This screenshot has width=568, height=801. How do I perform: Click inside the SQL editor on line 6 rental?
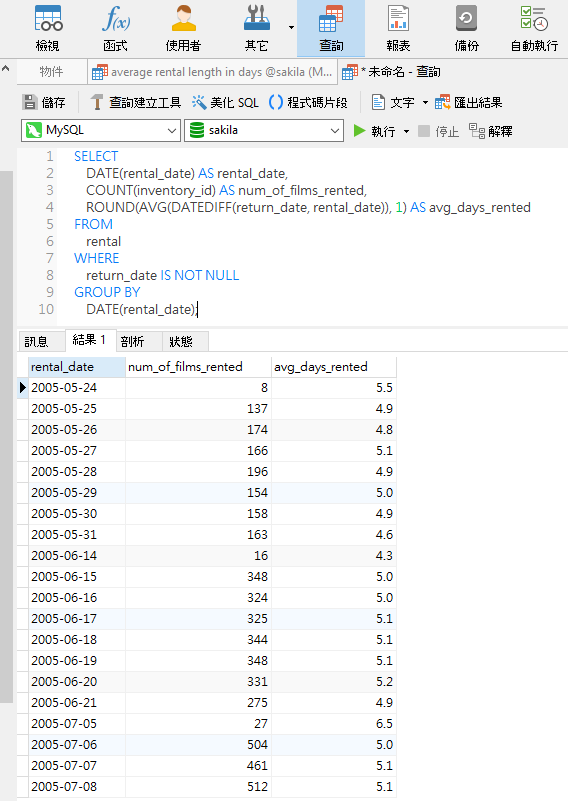[x=103, y=241]
